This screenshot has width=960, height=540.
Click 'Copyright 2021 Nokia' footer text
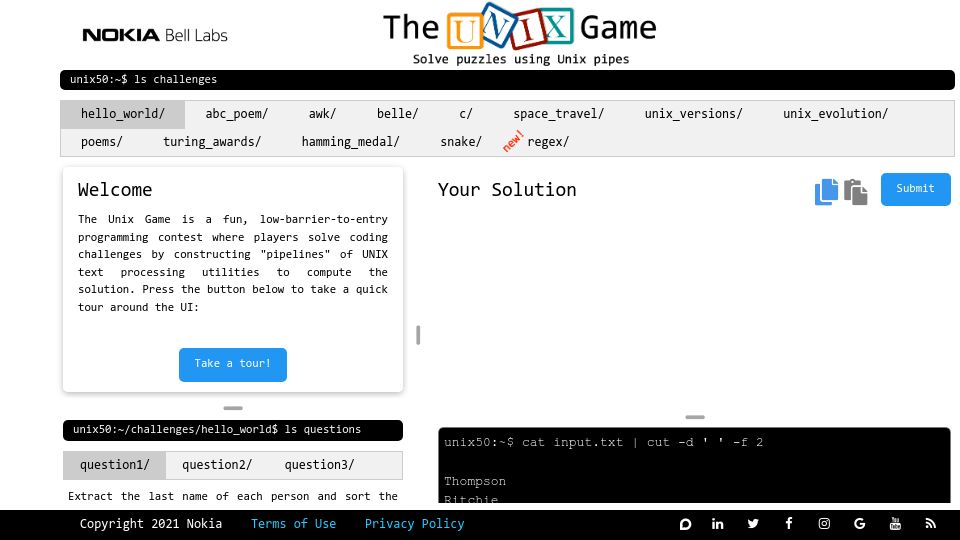151,524
